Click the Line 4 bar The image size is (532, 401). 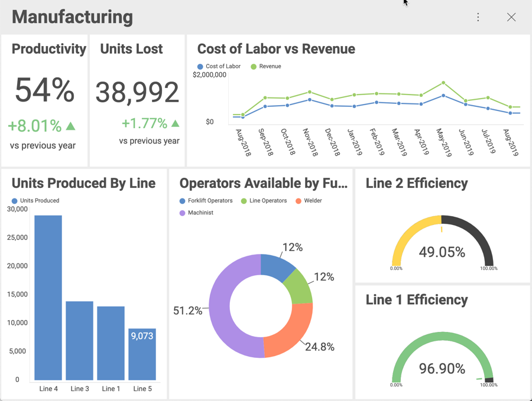48,297
